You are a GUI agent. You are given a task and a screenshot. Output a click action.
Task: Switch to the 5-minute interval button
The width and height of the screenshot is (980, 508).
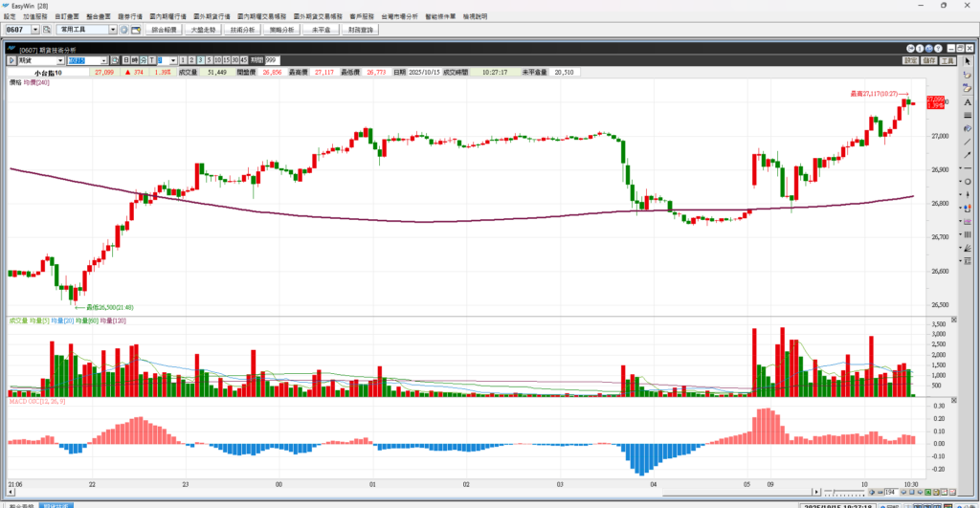[208, 60]
